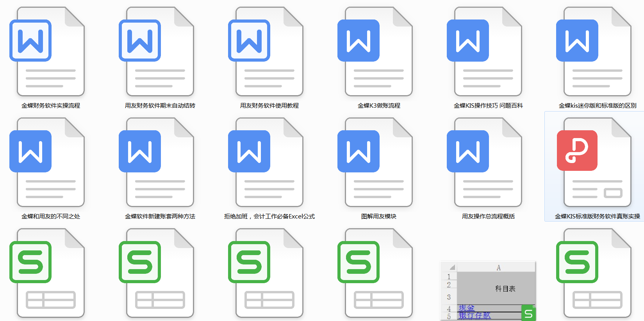
Task: Click the red 金蝶KIS标准版财务软件真账实操 presentation icon
Action: [x=594, y=162]
